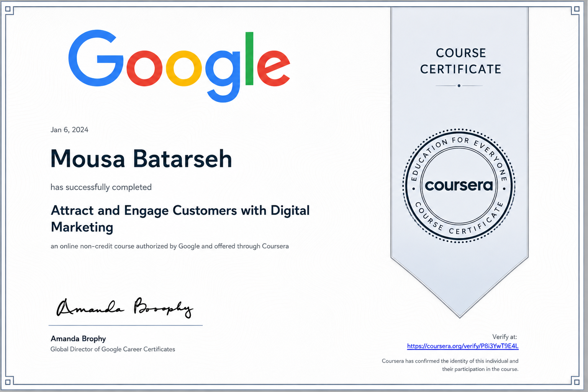Screen dimensions: 588x392
Task: Click the COURSE CERTIFICATE heading
Action: (x=461, y=61)
